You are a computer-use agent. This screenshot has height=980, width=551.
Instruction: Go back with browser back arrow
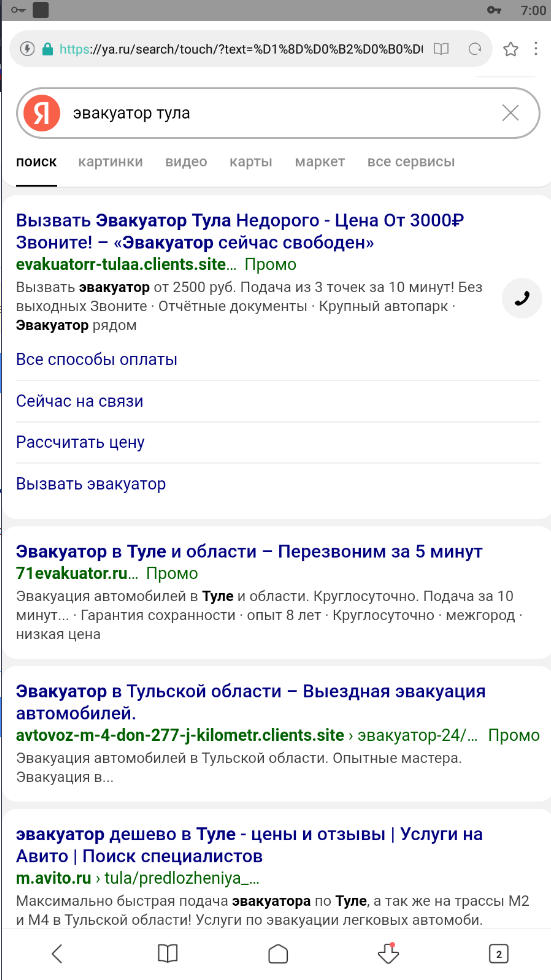coord(57,954)
